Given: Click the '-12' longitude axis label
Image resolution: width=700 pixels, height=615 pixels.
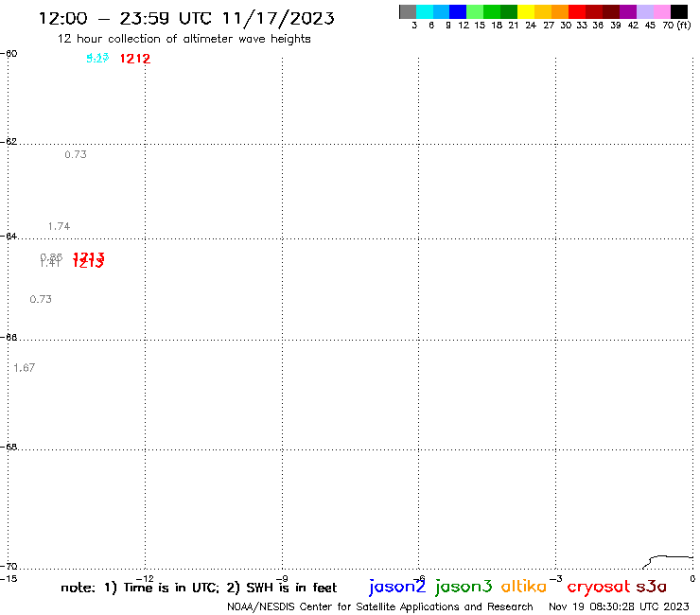Looking at the screenshot, I should [145, 579].
